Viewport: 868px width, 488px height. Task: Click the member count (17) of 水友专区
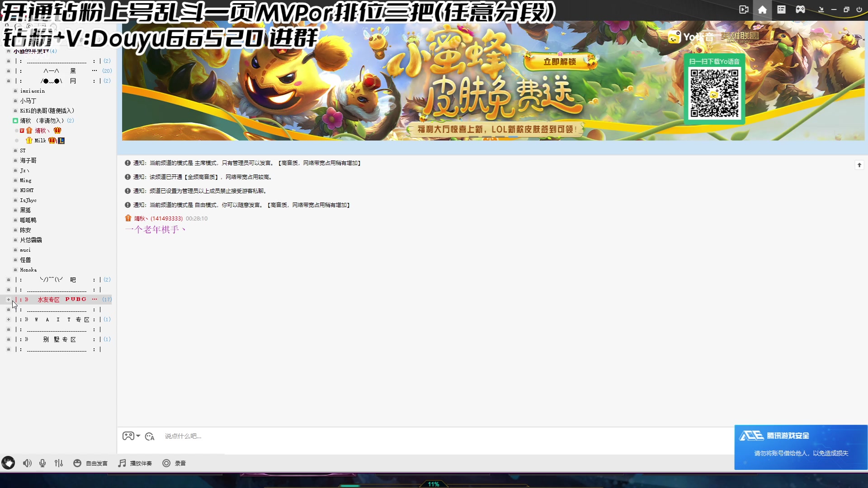pyautogui.click(x=107, y=300)
